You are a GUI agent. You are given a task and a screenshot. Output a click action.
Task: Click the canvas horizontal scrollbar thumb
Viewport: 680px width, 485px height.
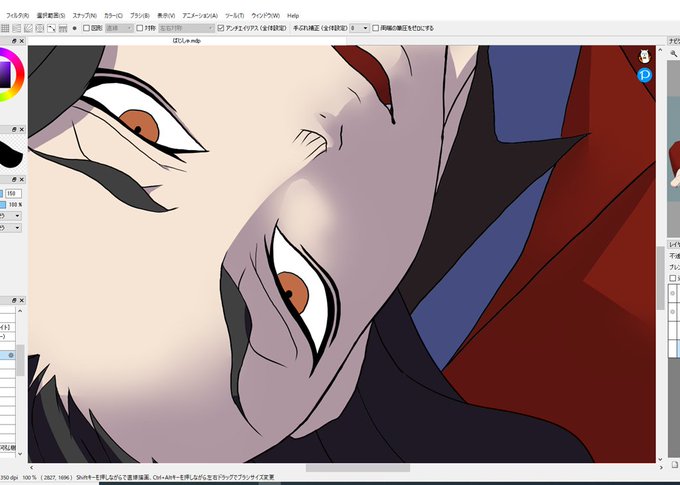[x=358, y=468]
